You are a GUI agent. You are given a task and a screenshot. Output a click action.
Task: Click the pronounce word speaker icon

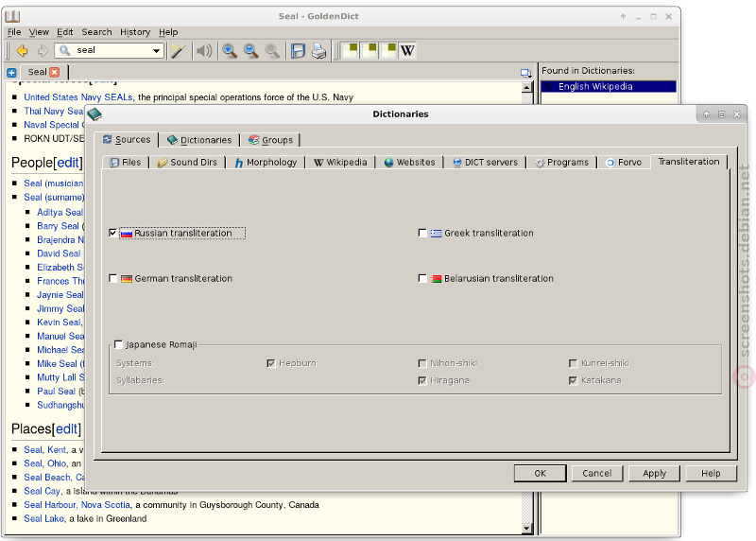pos(204,51)
